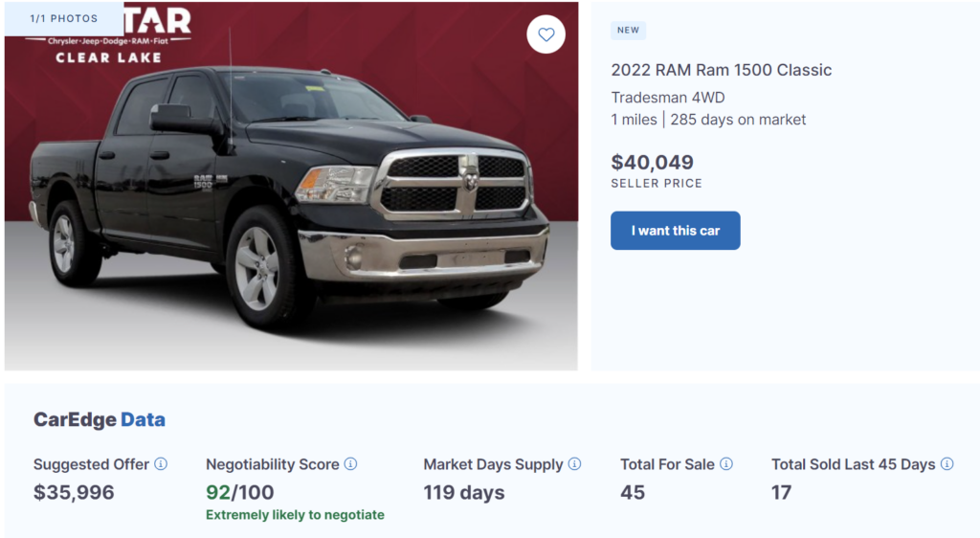Save truck to favorites with heart icon
The image size is (980, 538).
pyautogui.click(x=546, y=35)
